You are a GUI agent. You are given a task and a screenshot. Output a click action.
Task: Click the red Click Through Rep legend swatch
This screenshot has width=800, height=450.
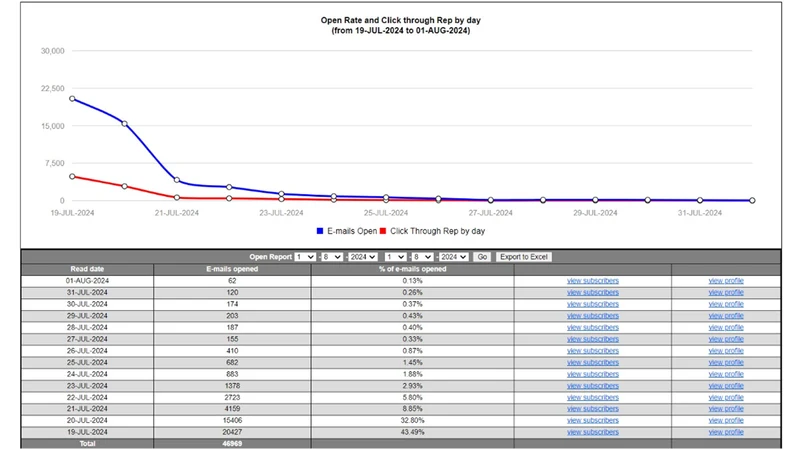383,231
